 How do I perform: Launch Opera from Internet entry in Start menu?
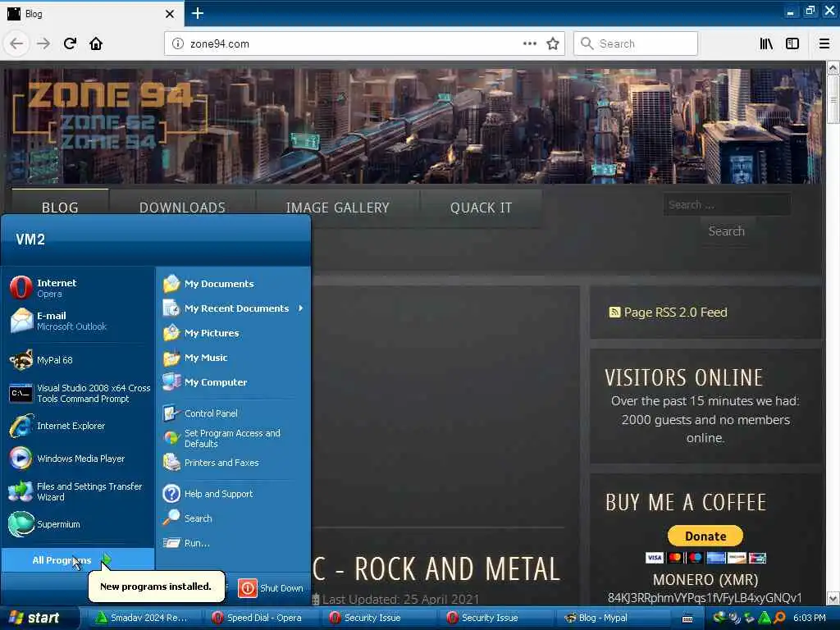pos(78,288)
